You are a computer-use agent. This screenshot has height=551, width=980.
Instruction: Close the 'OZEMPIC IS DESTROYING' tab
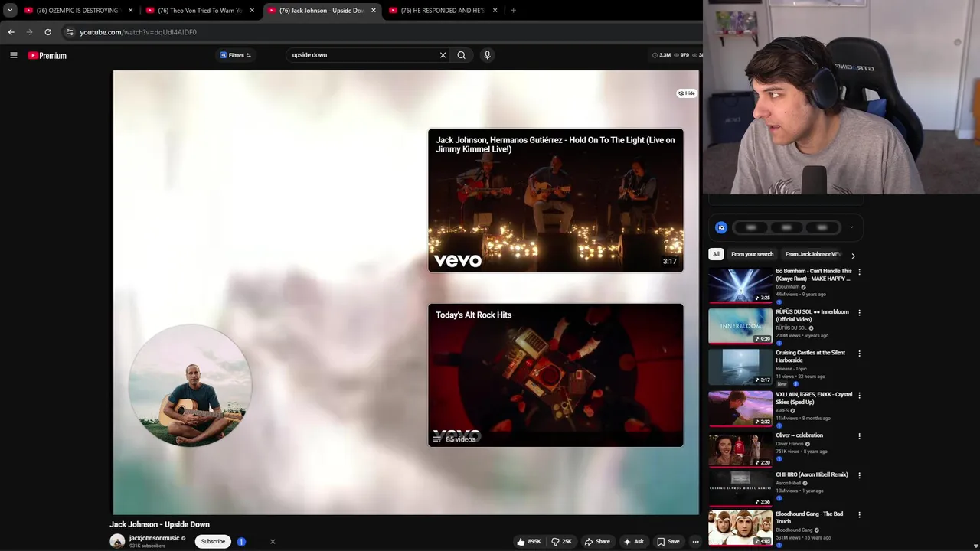click(x=130, y=11)
